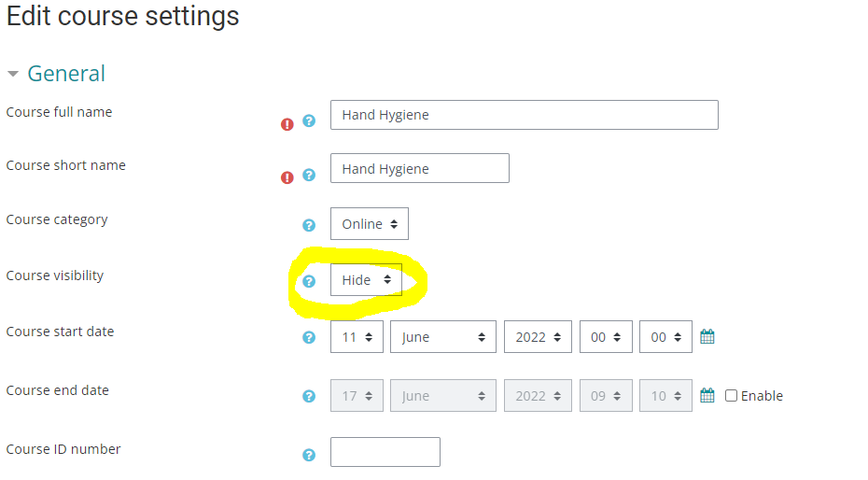Screen dimensions: 868x480
Task: Open help for Course category
Action: pos(309,225)
